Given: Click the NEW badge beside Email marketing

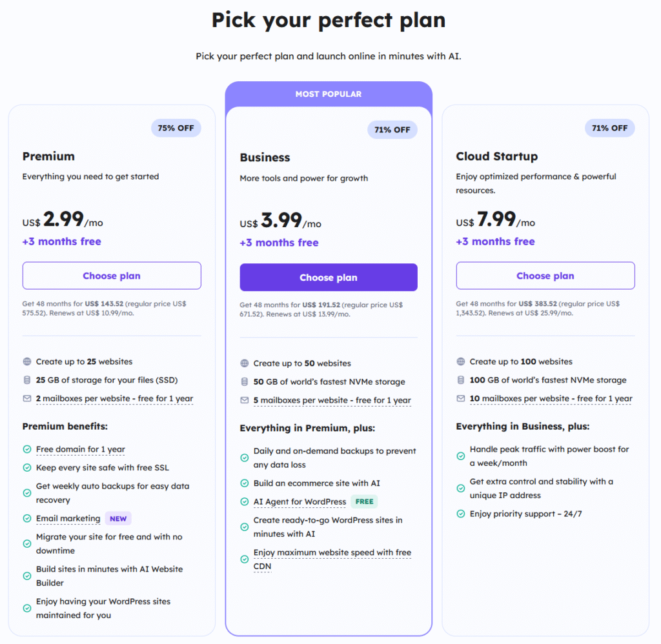Looking at the screenshot, I should click(118, 519).
